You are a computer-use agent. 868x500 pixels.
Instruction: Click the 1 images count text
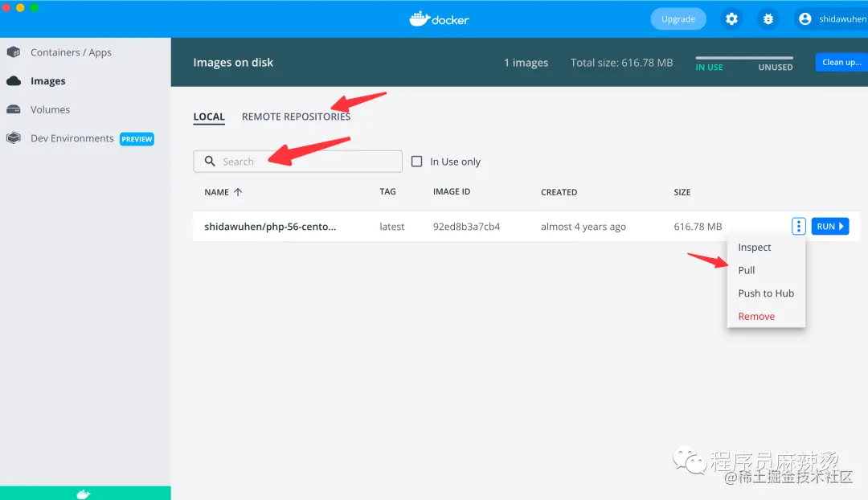[x=526, y=63]
